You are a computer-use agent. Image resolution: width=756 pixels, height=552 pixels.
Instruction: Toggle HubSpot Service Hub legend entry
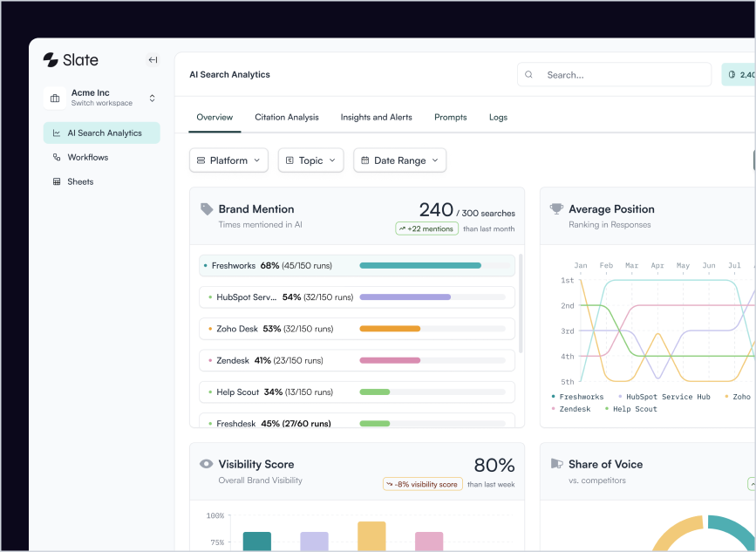coord(664,397)
